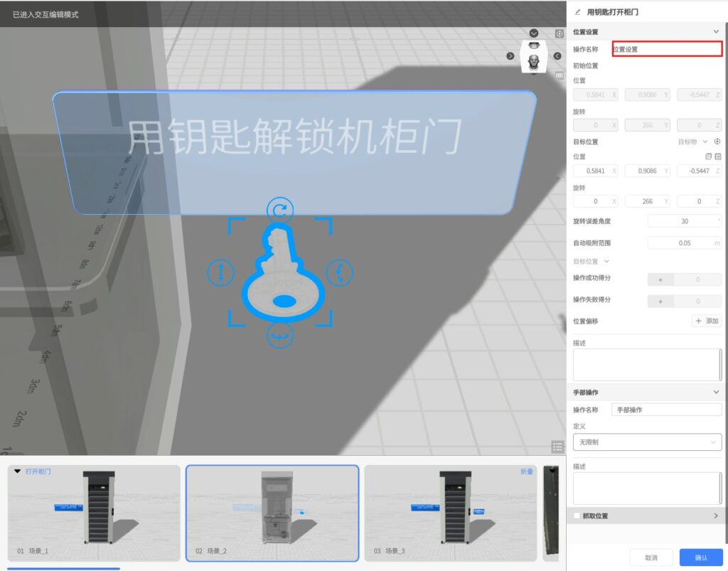The height and width of the screenshot is (571, 728).
Task: Collapse the 打开柜门 scene group
Action: pos(18,471)
